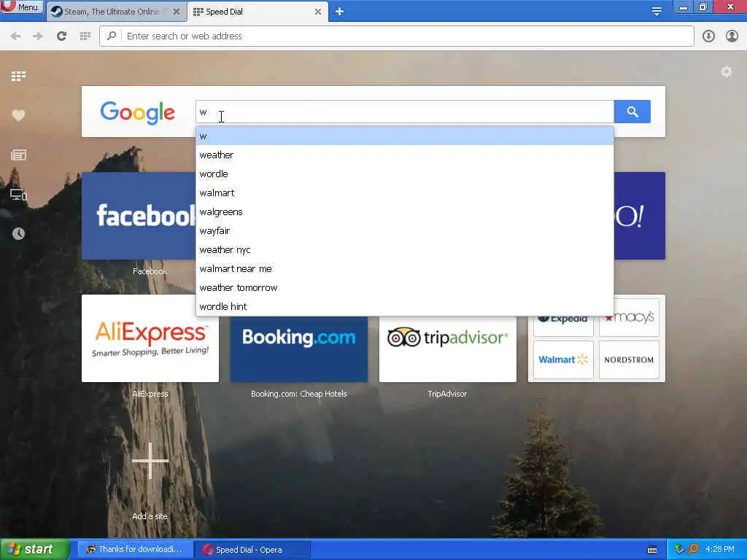Open the TripAdvisor speed dial tile
Viewport: 747px width, 560px height.
click(x=448, y=349)
